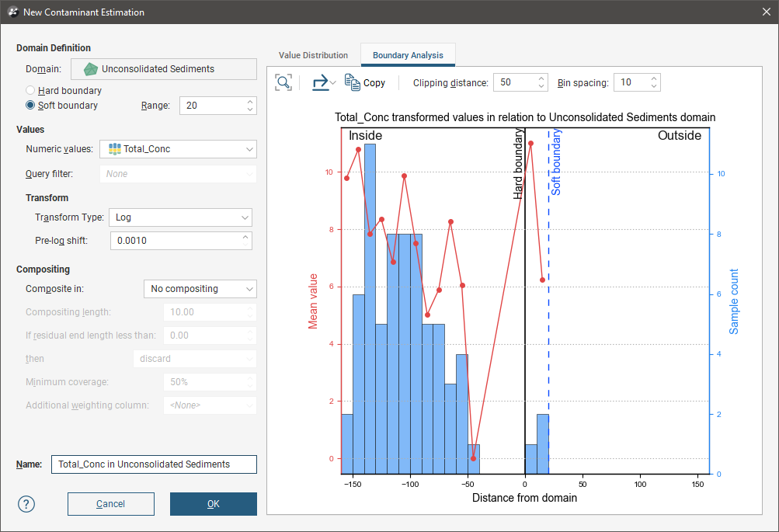Switch to the Value Distribution tab
The width and height of the screenshot is (779, 532).
point(314,55)
